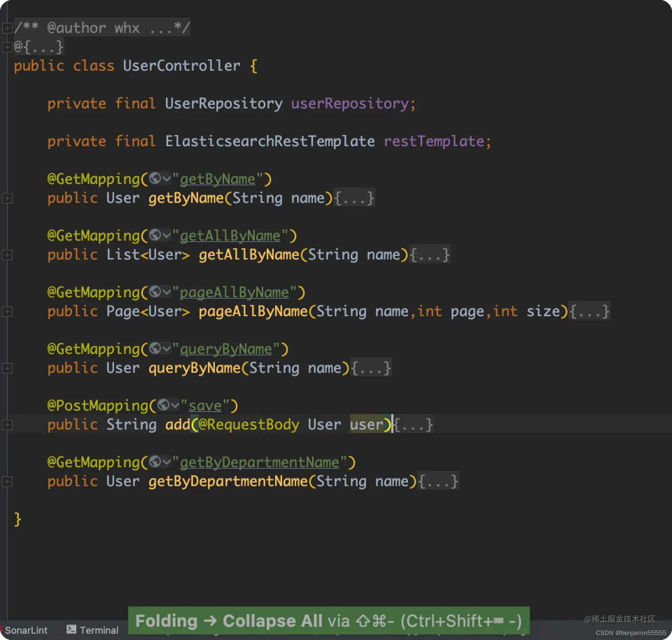672x640 pixels.
Task: Open the "getAllByName" URL mapping link
Action: (x=230, y=236)
